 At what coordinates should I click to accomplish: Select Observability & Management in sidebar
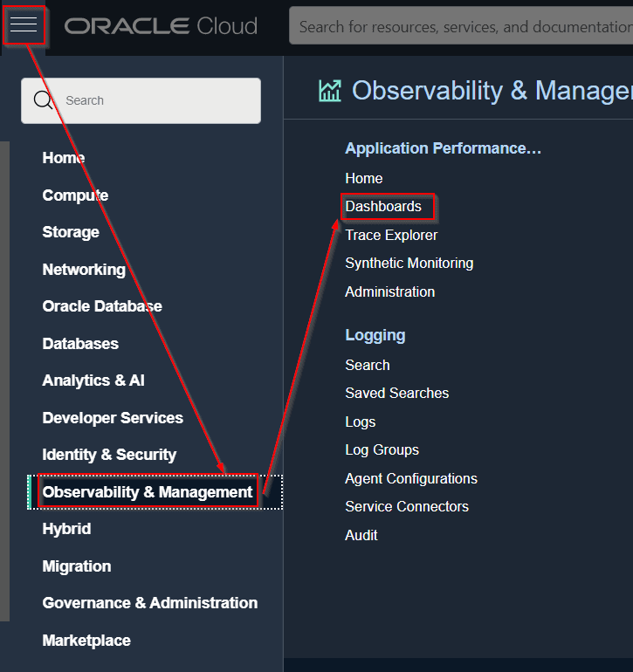tap(148, 492)
